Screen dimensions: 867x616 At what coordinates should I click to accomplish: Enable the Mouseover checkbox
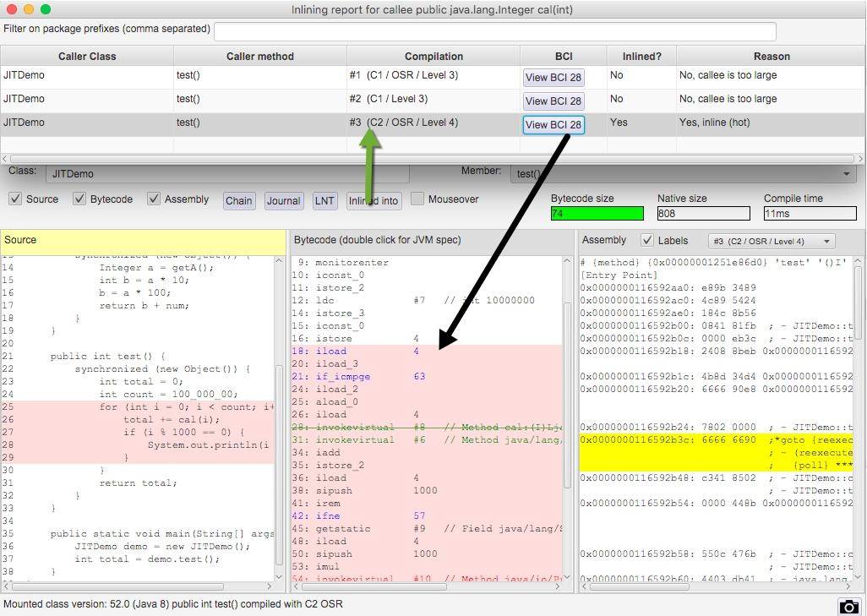[x=417, y=199]
